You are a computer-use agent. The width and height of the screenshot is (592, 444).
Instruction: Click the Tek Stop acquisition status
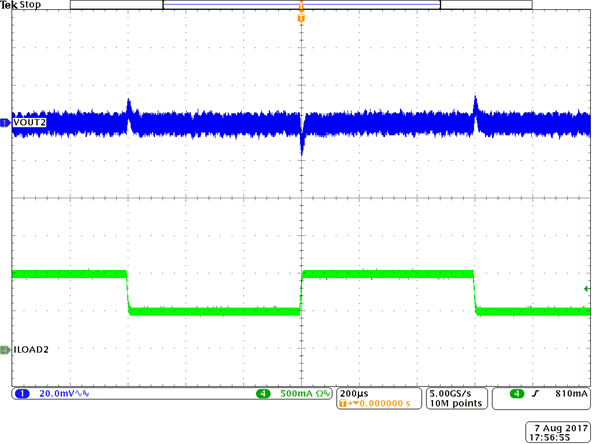pos(21,5)
